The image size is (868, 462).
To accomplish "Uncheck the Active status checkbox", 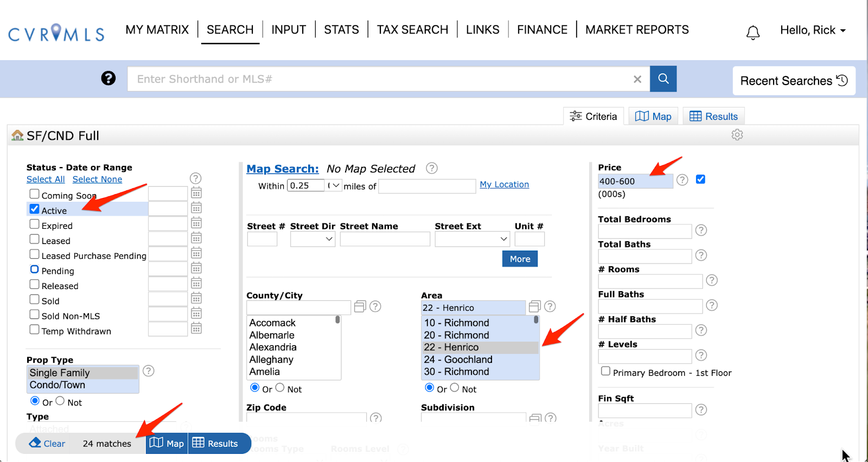I will point(35,209).
